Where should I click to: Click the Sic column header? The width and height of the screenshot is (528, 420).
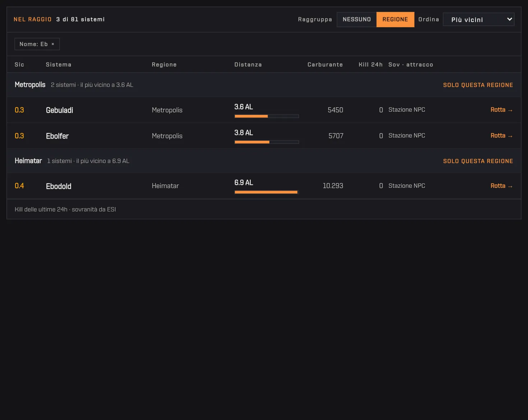point(19,65)
